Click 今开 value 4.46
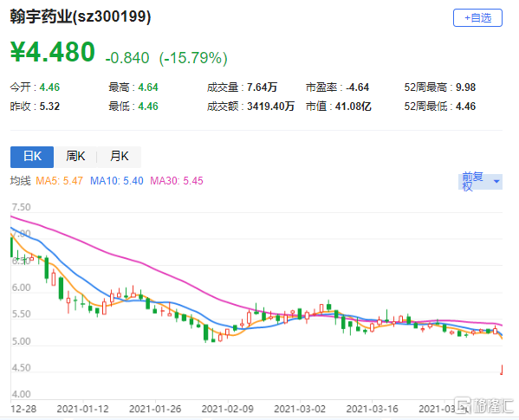 [49, 87]
